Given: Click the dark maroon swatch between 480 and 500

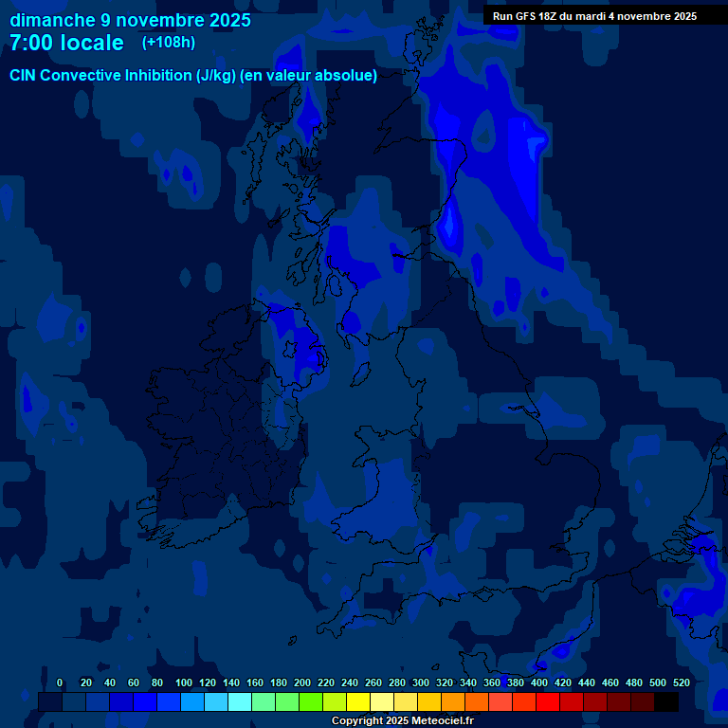Looking at the screenshot, I should coord(643,701).
